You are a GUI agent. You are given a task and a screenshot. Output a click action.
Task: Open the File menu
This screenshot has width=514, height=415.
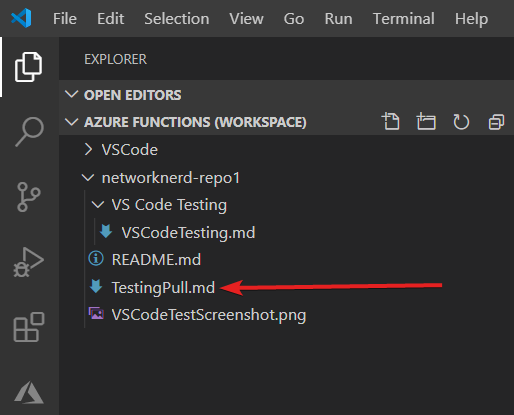click(65, 19)
